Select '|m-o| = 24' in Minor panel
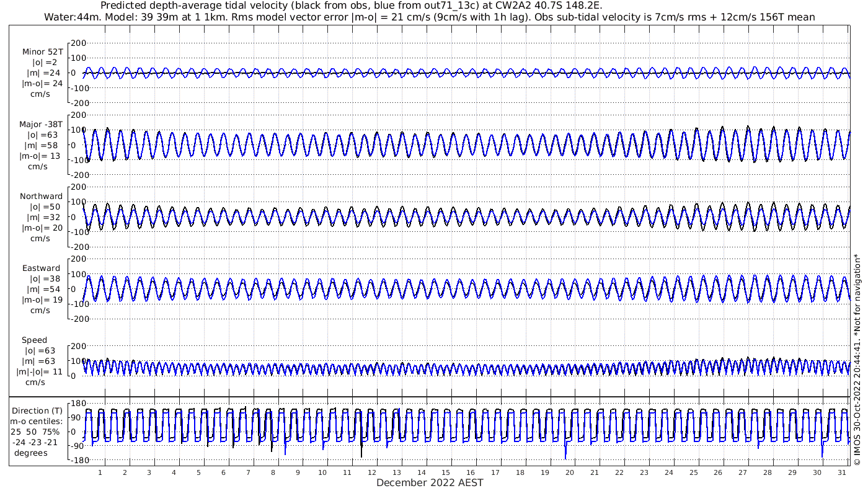The image size is (868, 496). [x=42, y=84]
